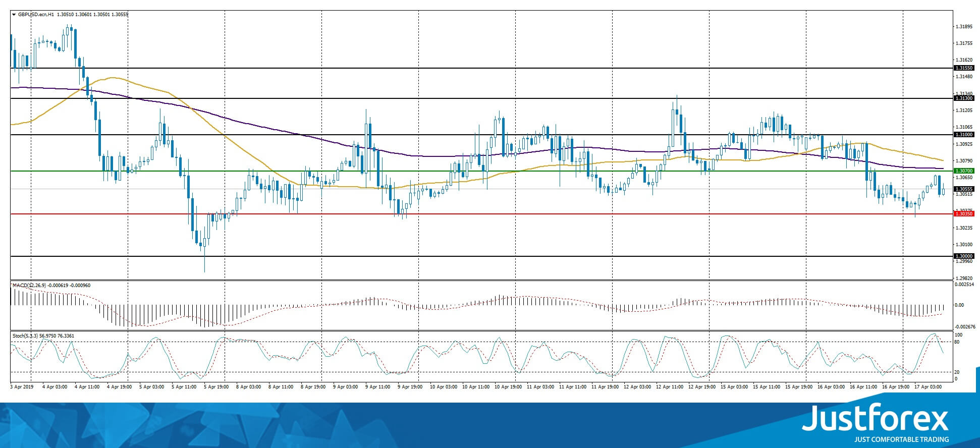Click the 1.31065 price axis label
Screen dimensions: 980x448
(964, 127)
